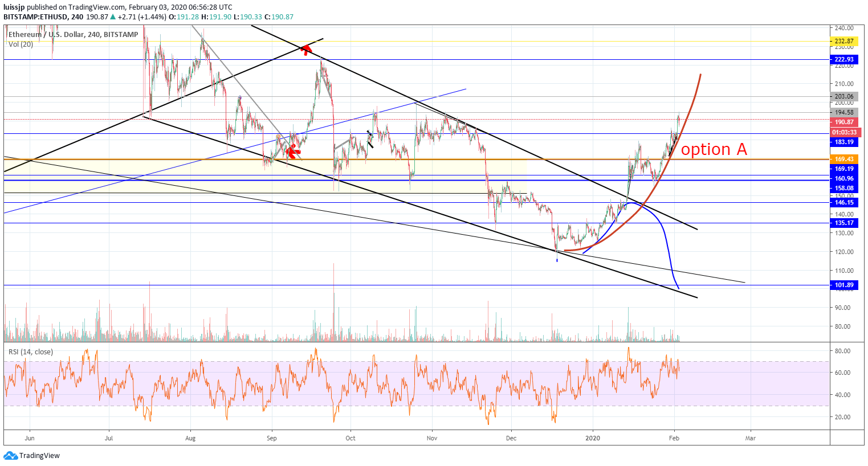Click the yellow 232.87 price label

click(x=843, y=41)
